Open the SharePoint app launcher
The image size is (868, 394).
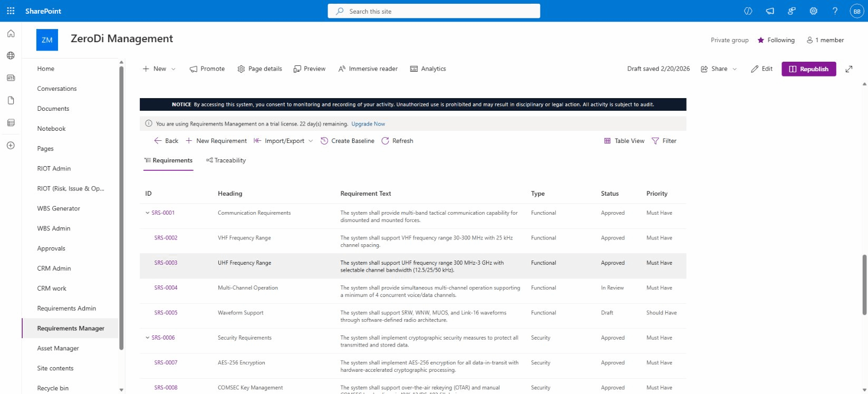(x=11, y=11)
